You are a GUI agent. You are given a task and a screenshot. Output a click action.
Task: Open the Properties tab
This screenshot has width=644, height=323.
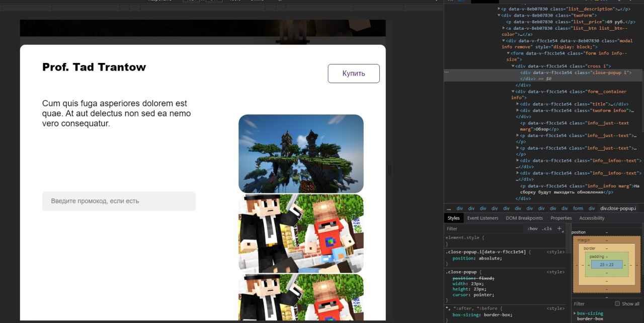coord(561,218)
